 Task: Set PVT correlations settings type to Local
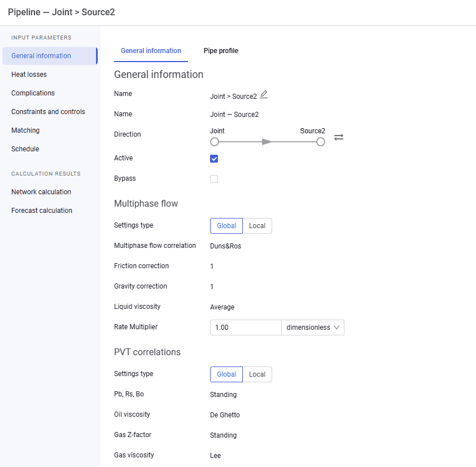click(x=257, y=374)
